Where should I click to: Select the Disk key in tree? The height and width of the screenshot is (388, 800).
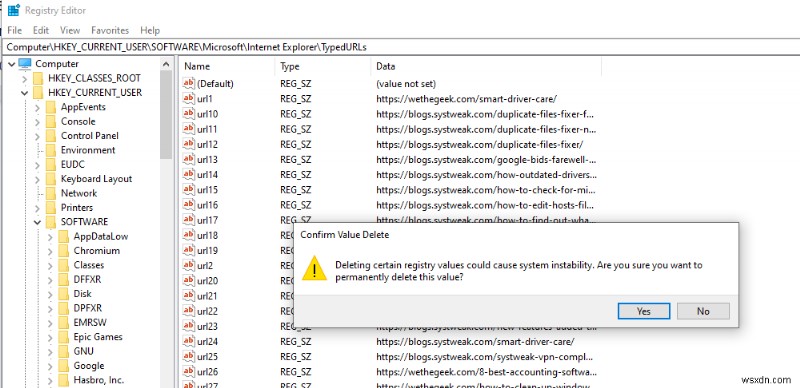pyautogui.click(x=82, y=294)
